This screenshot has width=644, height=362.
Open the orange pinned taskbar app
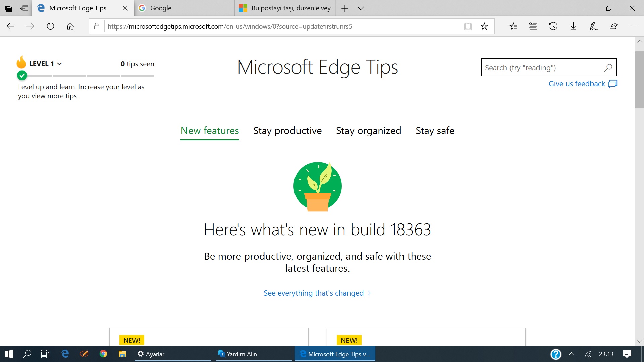(x=84, y=354)
